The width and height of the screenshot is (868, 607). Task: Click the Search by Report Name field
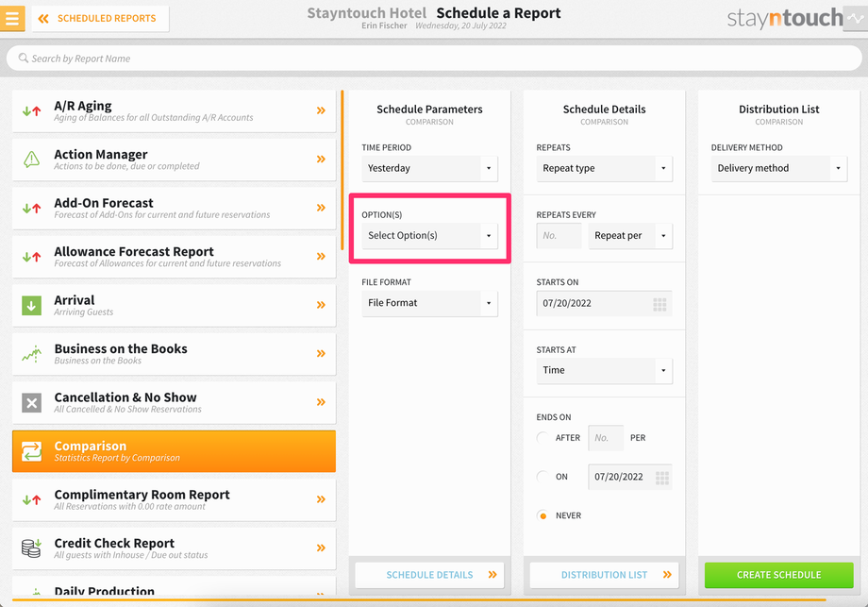coord(434,59)
